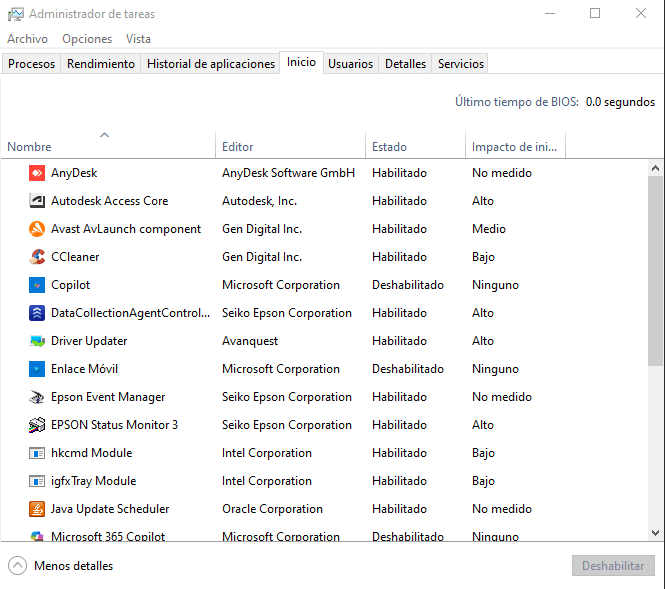Image resolution: width=665 pixels, height=589 pixels.
Task: Sort by the Nombre column header
Action: [108, 146]
